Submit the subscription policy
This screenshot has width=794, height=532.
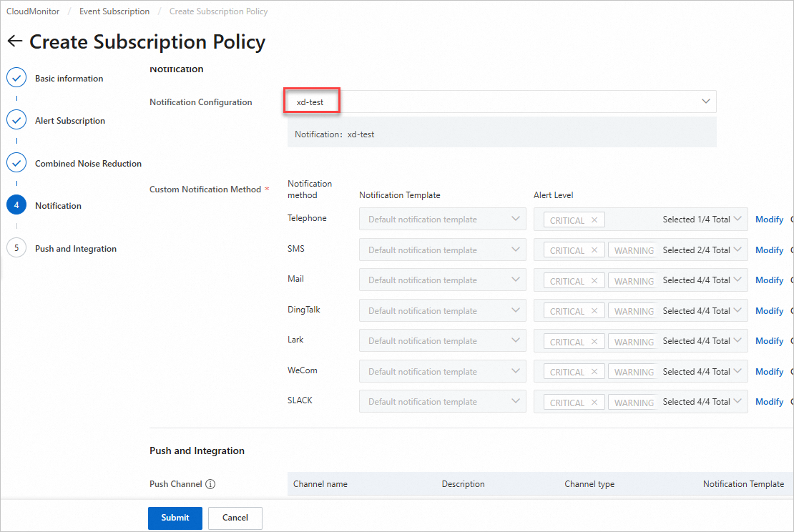[175, 518]
